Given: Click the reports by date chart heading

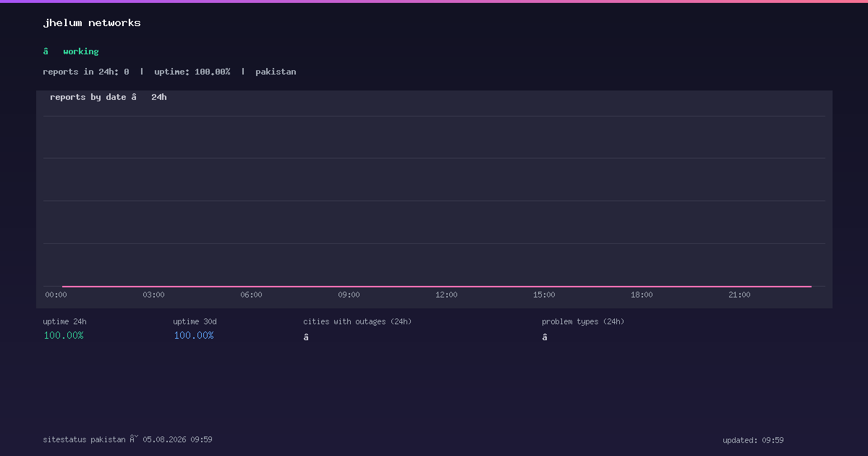Looking at the screenshot, I should click(x=88, y=97).
